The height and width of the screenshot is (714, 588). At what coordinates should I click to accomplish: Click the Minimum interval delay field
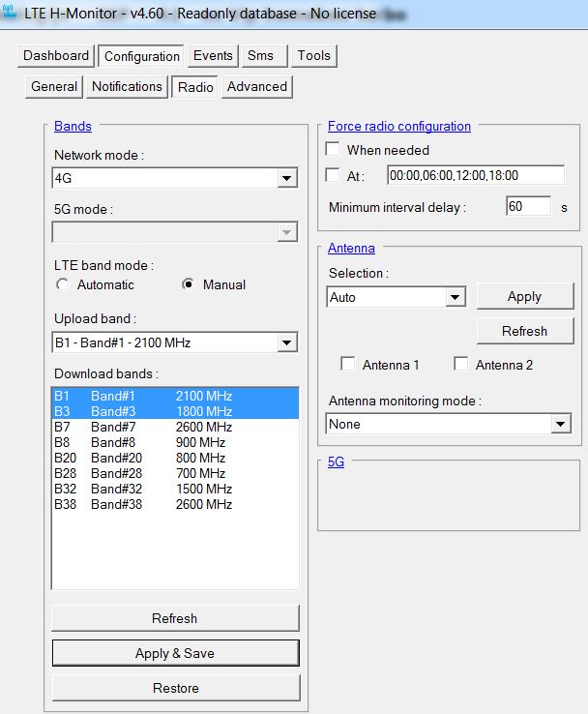(x=528, y=206)
